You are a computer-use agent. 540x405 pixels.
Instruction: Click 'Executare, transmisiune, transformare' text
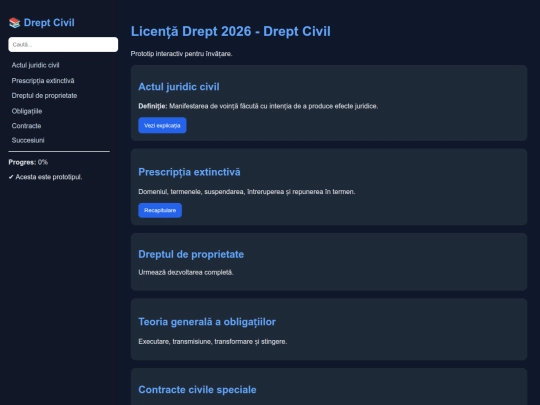213,342
